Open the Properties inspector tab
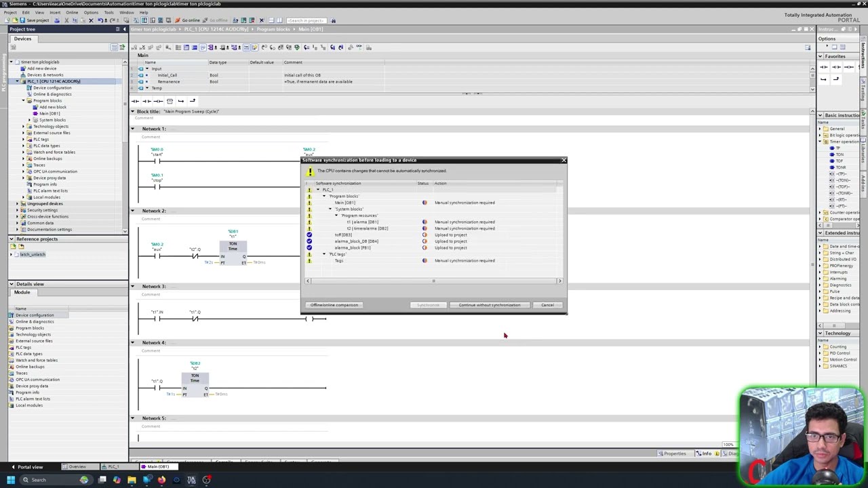 tap(671, 453)
